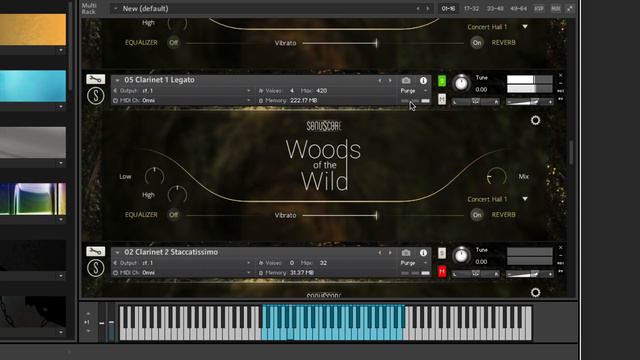
Task: Click the Vibrato slider in Clarinet 1 Legato panel
Action: click(x=340, y=215)
